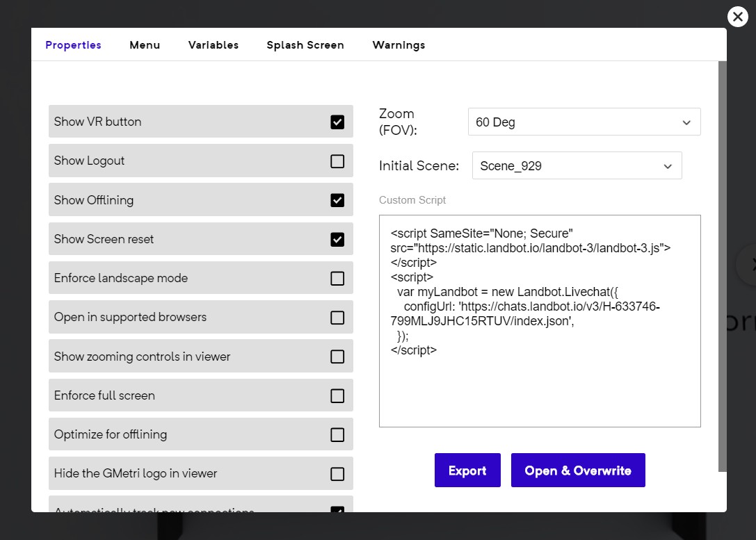Select the Warnings tab
The width and height of the screenshot is (756, 540).
[x=399, y=45]
